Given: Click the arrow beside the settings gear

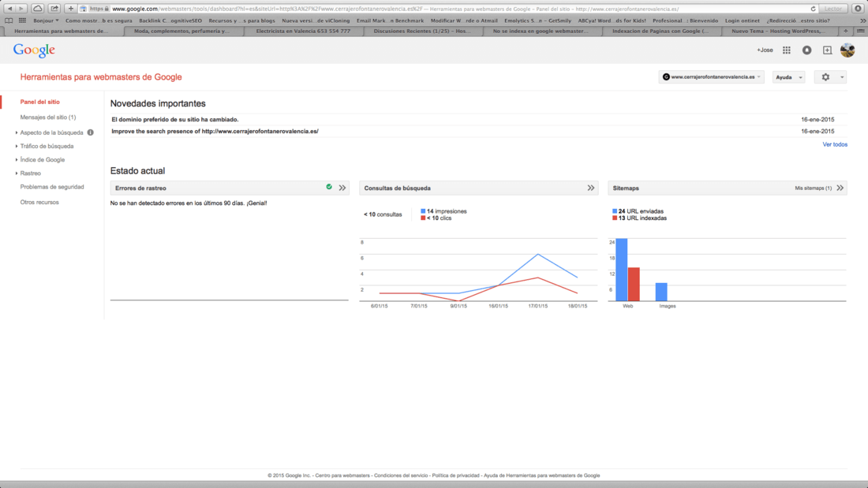Looking at the screenshot, I should click(842, 77).
